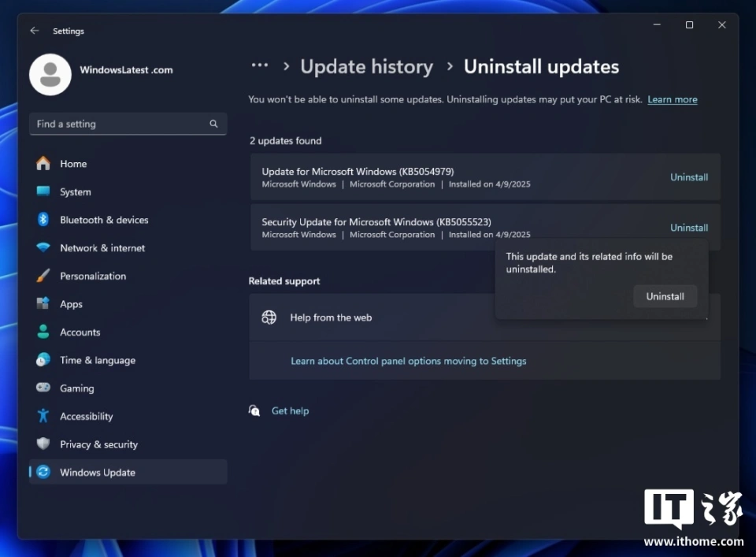
Task: Select the Network & internet wifi icon
Action: click(43, 248)
